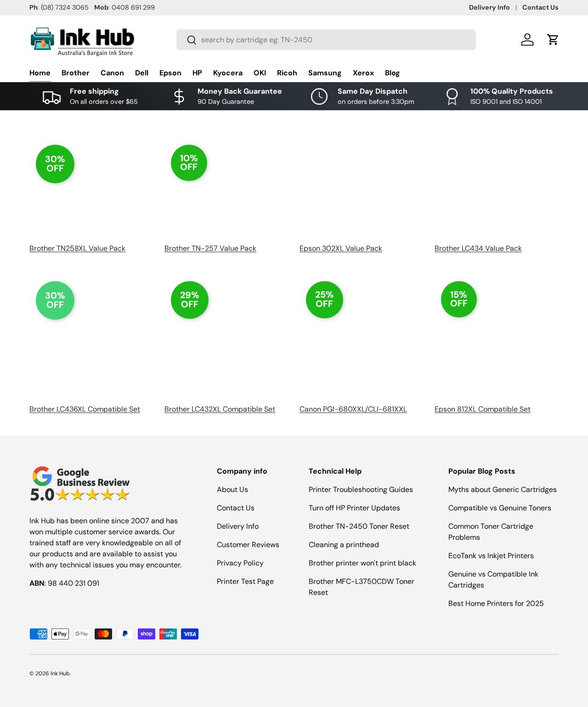Click the PayPal payment icon
This screenshot has width=588, height=707.
[125, 634]
